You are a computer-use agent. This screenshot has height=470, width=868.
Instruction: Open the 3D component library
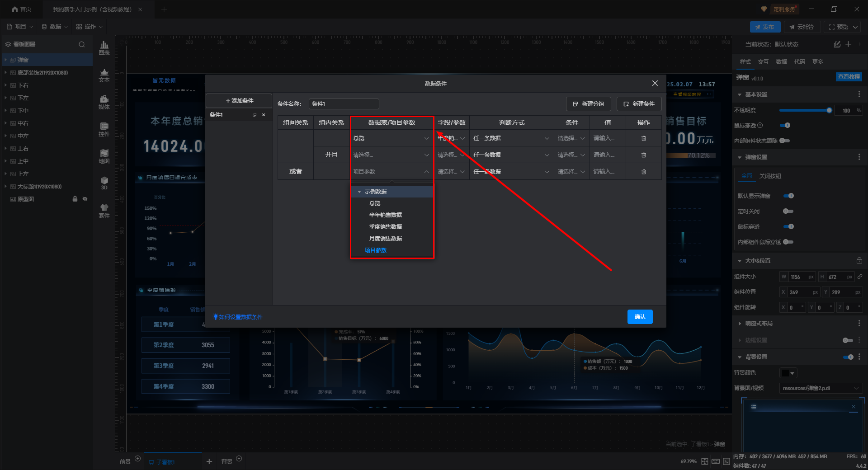point(104,183)
